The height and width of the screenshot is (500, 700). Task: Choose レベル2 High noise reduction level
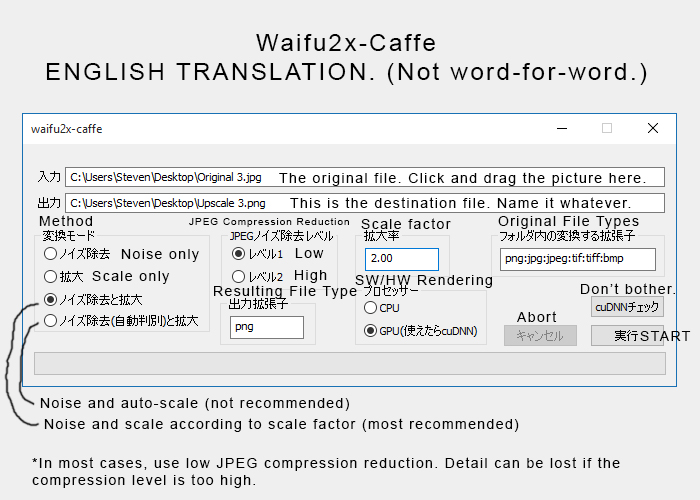point(258,276)
